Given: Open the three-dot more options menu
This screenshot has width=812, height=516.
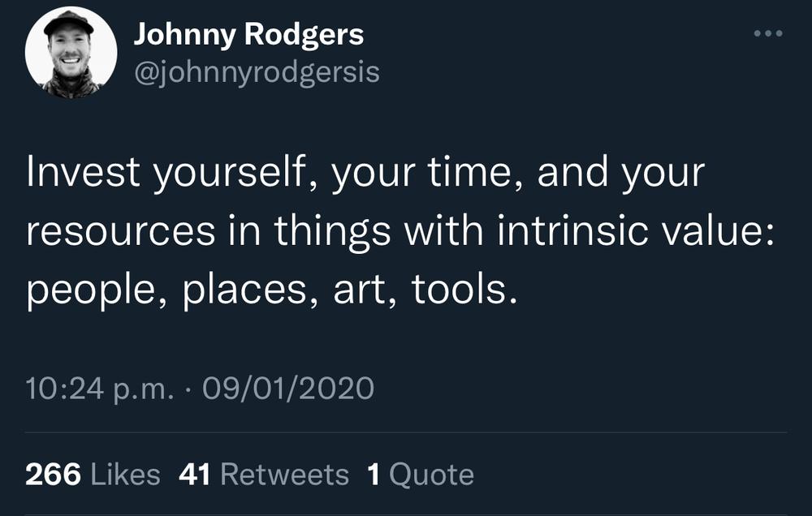Looking at the screenshot, I should click(768, 33).
